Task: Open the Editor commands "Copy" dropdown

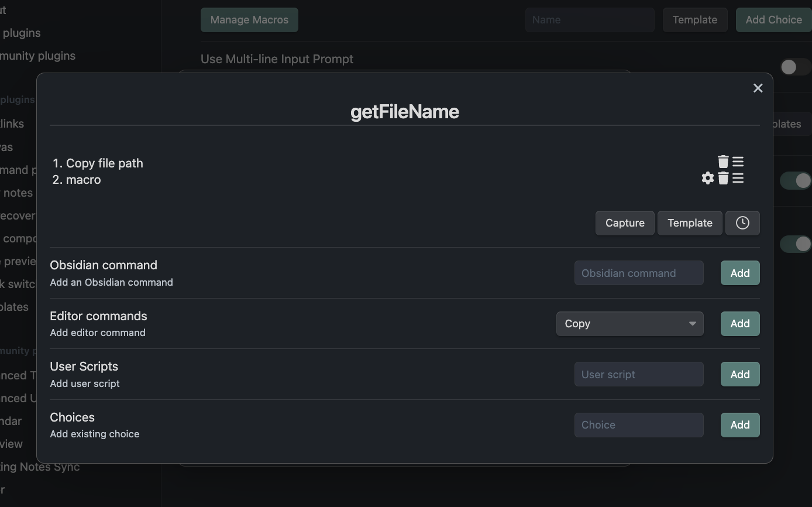Action: click(629, 324)
